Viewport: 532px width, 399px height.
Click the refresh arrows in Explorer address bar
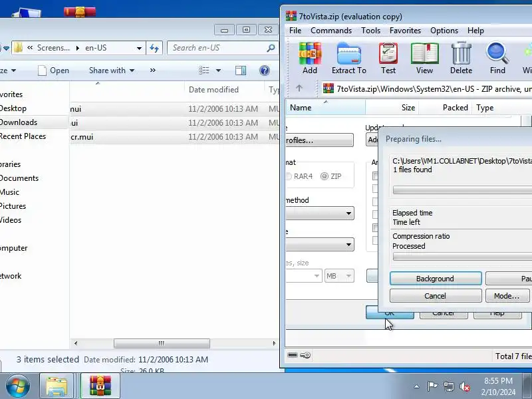coord(154,48)
